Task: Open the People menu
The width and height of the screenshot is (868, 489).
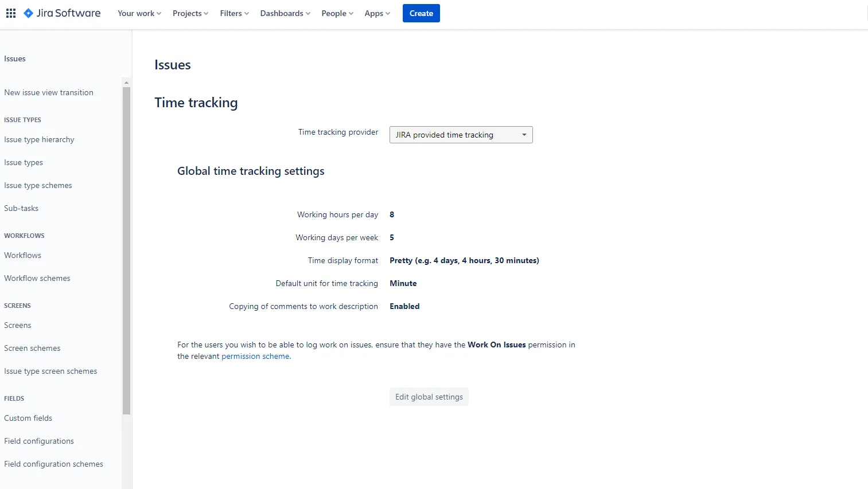Action: [x=334, y=13]
